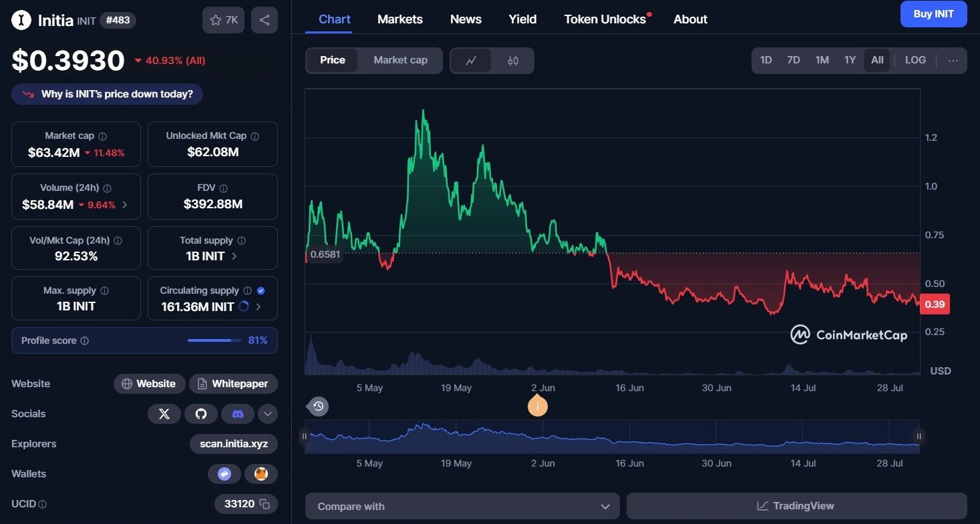Screen dimensions: 980x524
Task: Click the Buy INIT button
Action: click(x=933, y=14)
